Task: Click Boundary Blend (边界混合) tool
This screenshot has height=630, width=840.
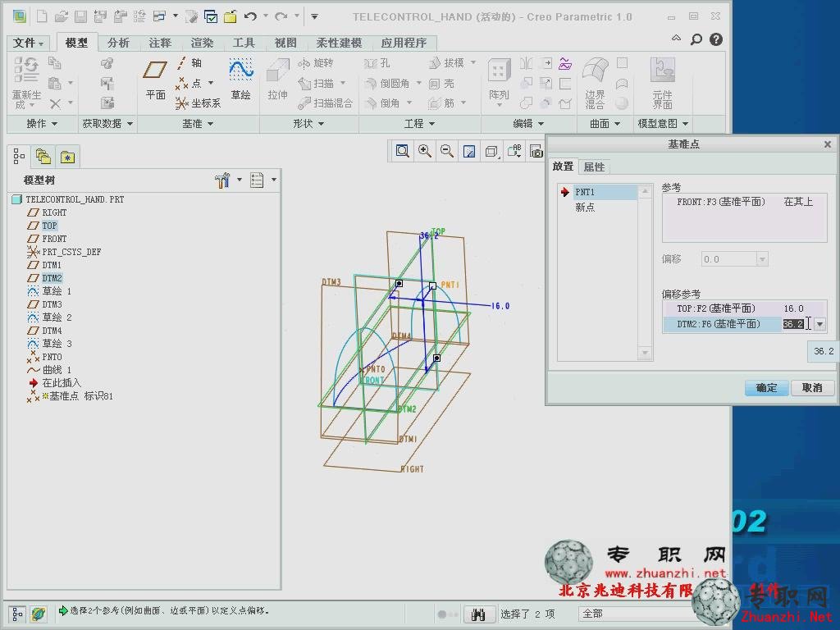Action: point(596,83)
